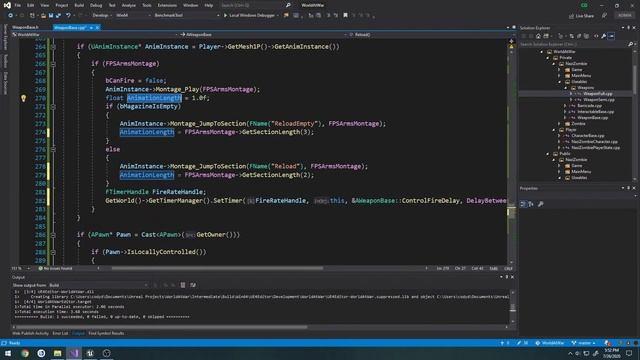Image resolution: width=640 pixels, height=360 pixels.
Task: Collapse the else block at line 276
Action: pos(53,149)
